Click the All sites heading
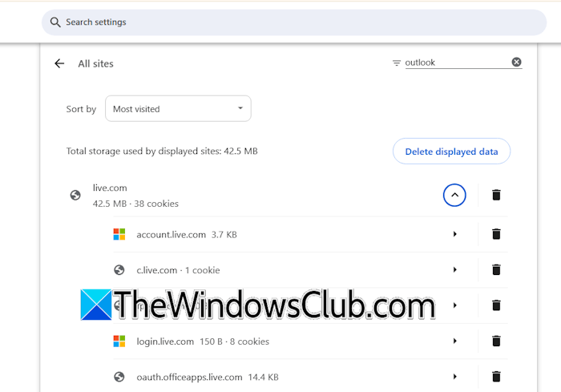 (95, 63)
